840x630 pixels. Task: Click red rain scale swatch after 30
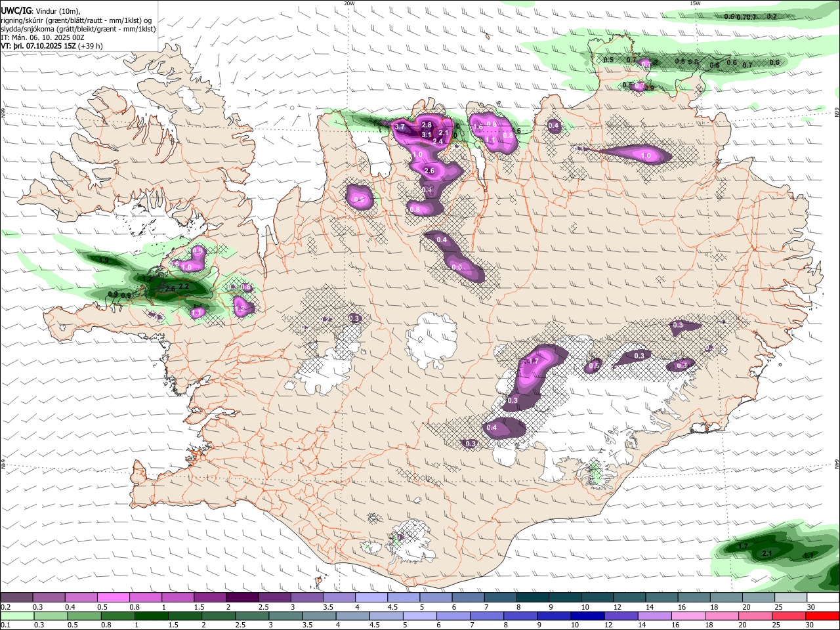pyautogui.click(x=822, y=616)
